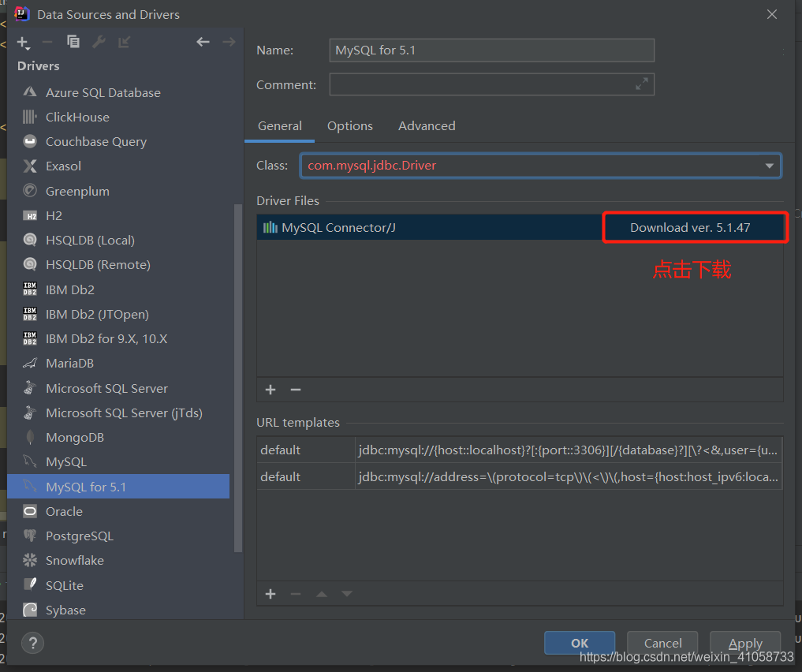The height and width of the screenshot is (672, 802).
Task: Add a URL template with plus icon
Action: coord(270,594)
